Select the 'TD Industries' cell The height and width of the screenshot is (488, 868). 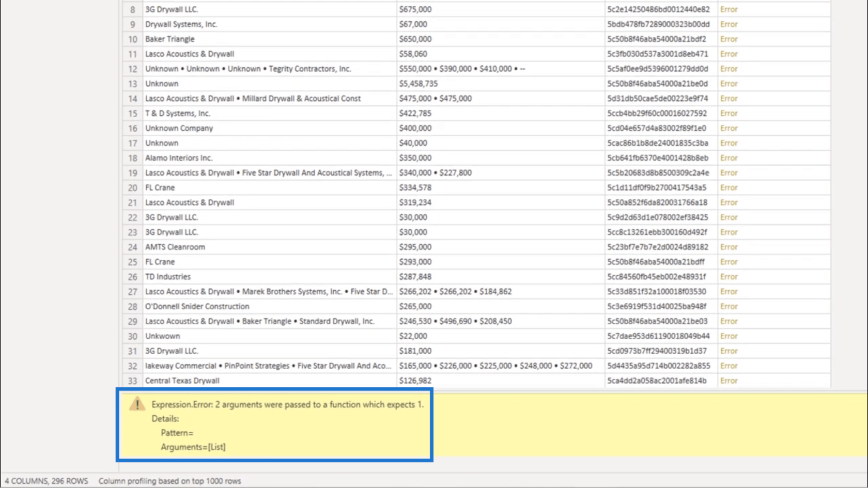(x=270, y=277)
